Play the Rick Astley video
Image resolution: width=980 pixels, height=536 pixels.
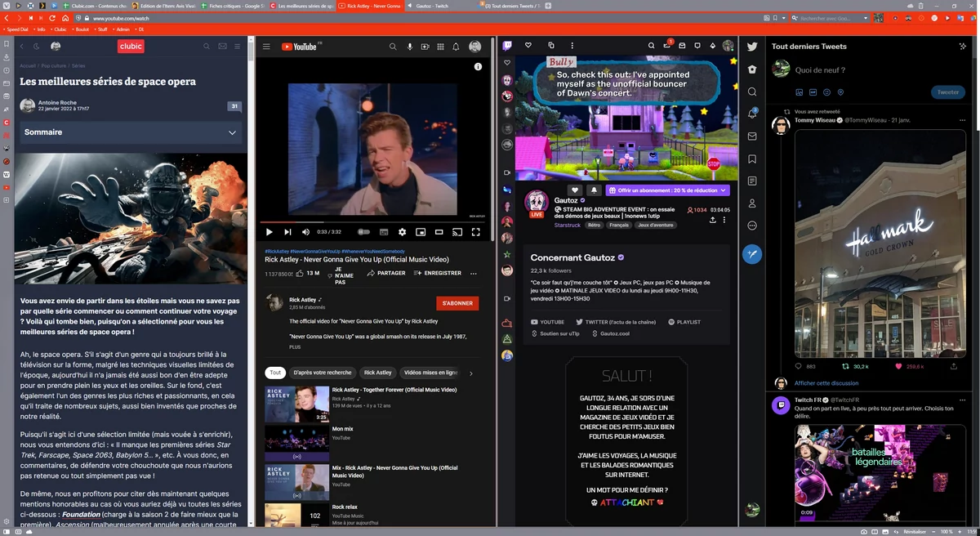(269, 232)
